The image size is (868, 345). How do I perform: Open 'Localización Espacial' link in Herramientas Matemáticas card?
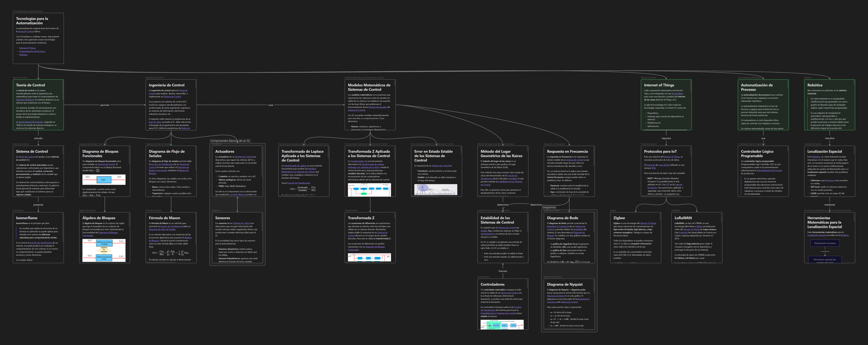pyautogui.click(x=816, y=235)
